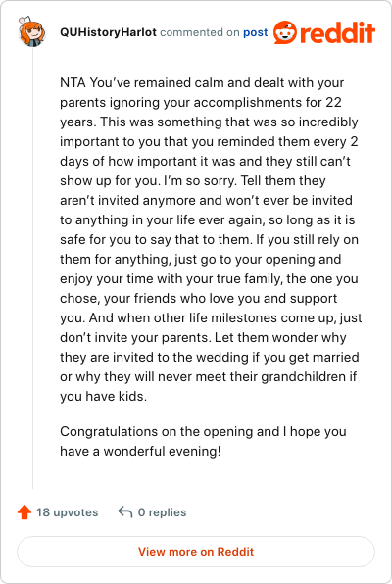Click the "View more on Reddit" button
Viewport: 392px width, 584px height.
coord(196,552)
